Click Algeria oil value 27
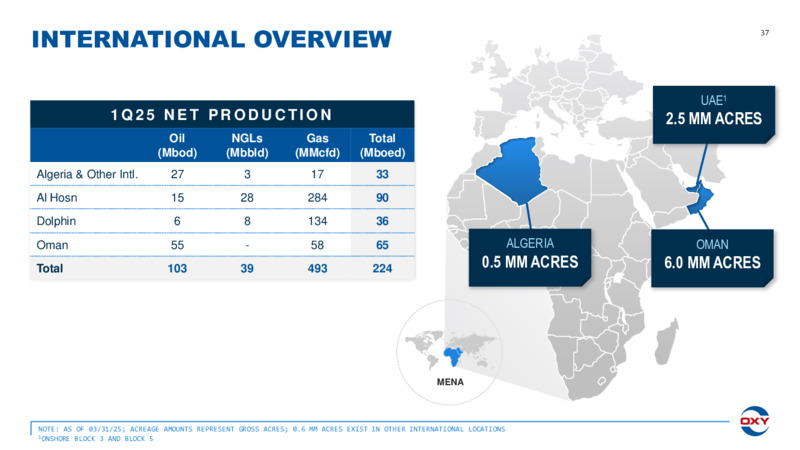Image resolution: width=800 pixels, height=450 pixels. pyautogui.click(x=177, y=174)
